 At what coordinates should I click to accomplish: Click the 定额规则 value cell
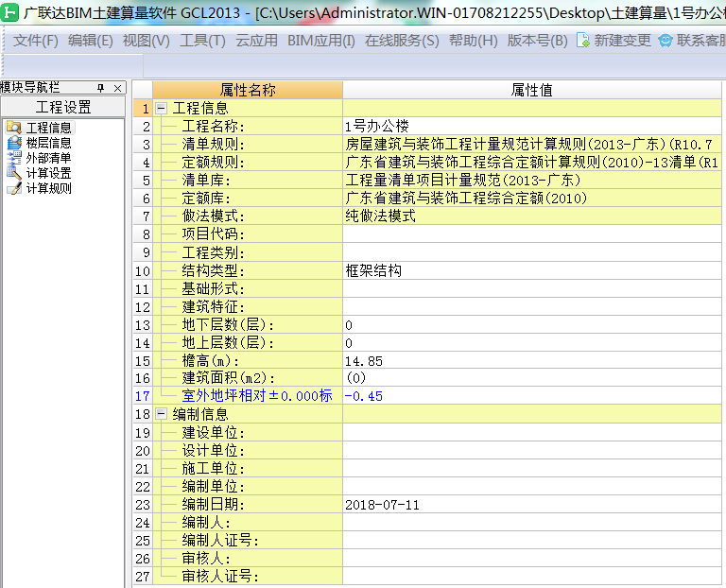coord(532,162)
